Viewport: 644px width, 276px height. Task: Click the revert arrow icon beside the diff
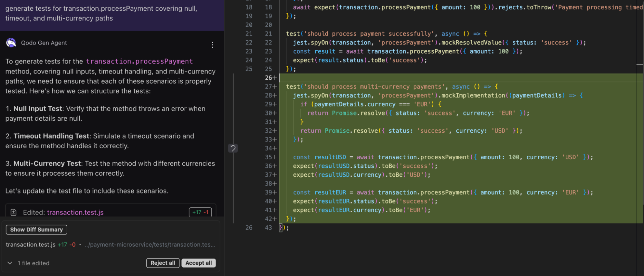(x=233, y=148)
